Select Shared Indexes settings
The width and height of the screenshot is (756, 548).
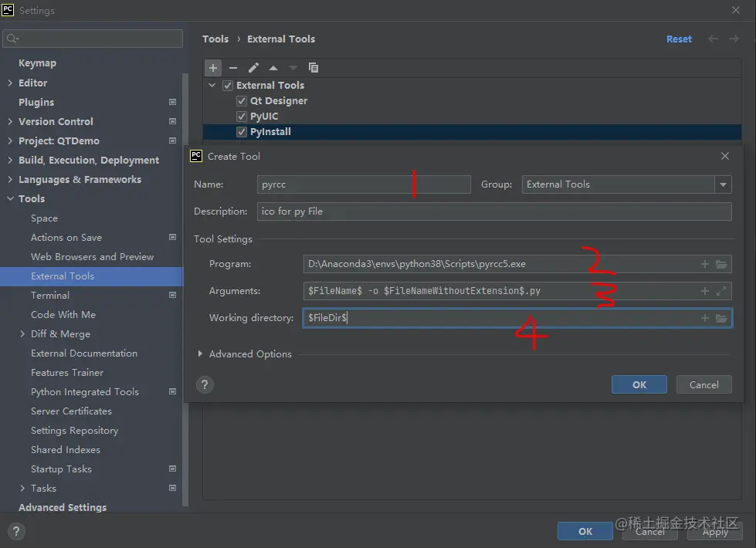point(66,449)
